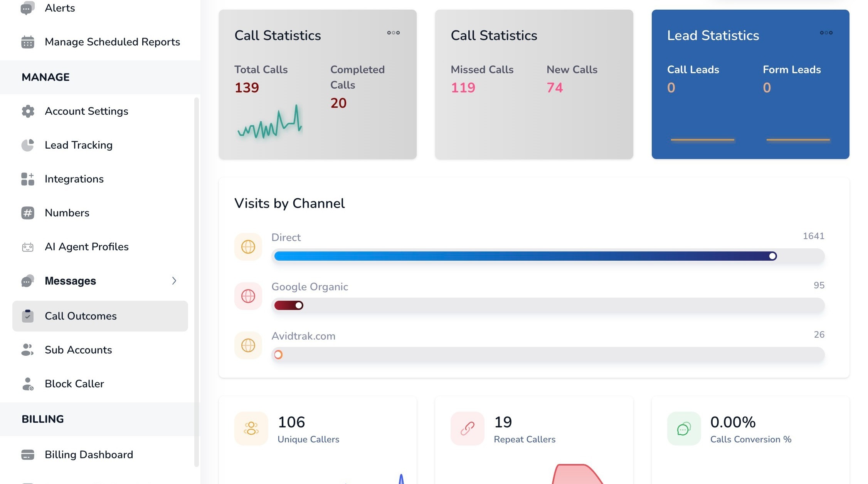The image size is (868, 484).
Task: Click the Call Leads label
Action: pos(693,70)
